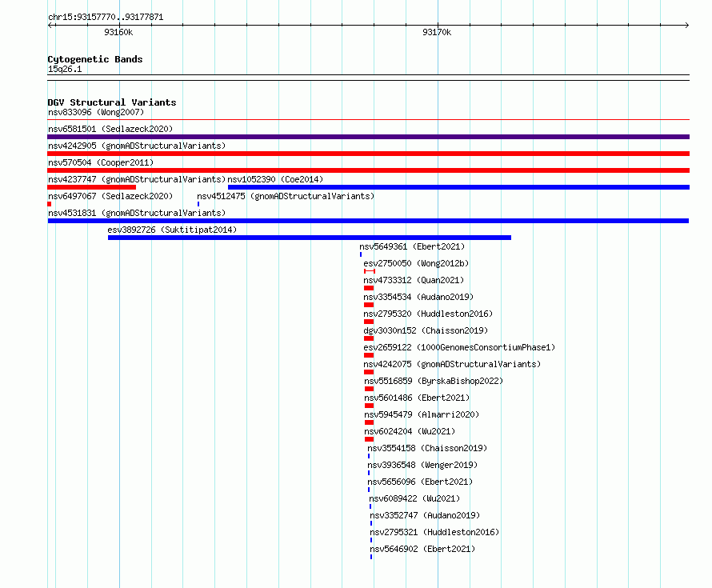The image size is (712, 588).
Task: Select red block under dgv3030n152
Action: coord(369,338)
